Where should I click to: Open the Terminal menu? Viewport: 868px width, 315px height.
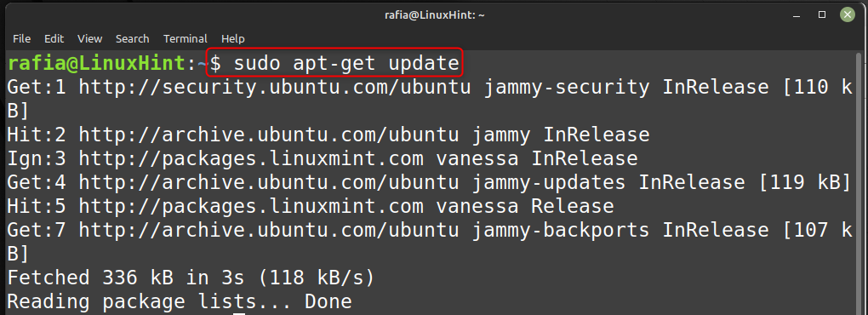[185, 39]
